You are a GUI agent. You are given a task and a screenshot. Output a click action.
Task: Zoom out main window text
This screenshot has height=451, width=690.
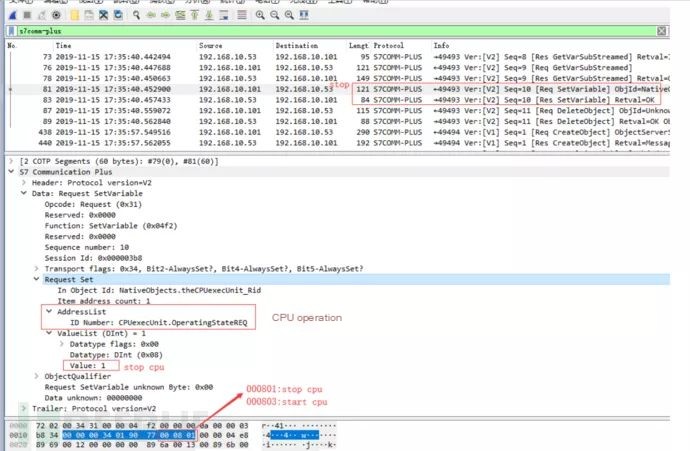pyautogui.click(x=275, y=15)
